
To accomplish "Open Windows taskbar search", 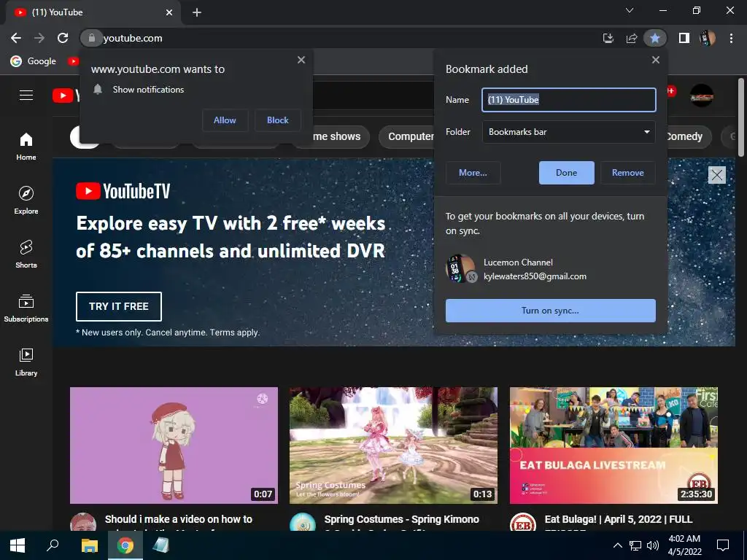I will coord(53,545).
